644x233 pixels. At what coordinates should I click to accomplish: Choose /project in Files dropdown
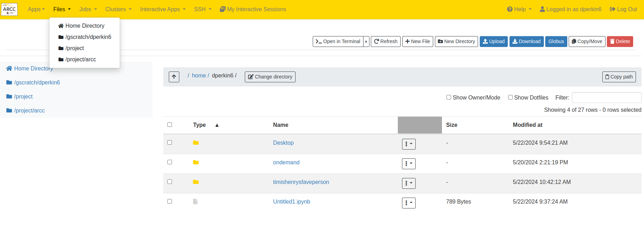[85, 48]
